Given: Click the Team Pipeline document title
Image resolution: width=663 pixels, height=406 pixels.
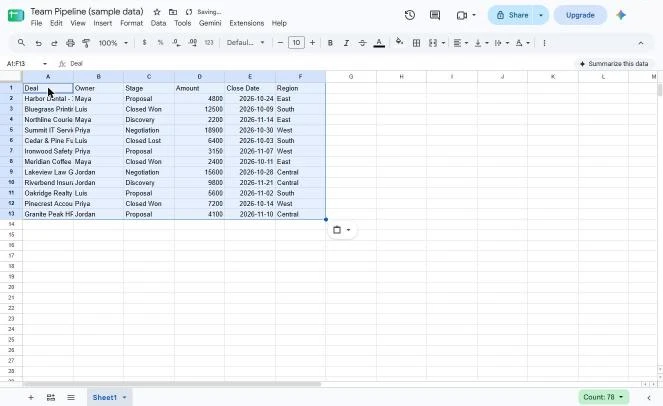Looking at the screenshot, I should click(87, 11).
